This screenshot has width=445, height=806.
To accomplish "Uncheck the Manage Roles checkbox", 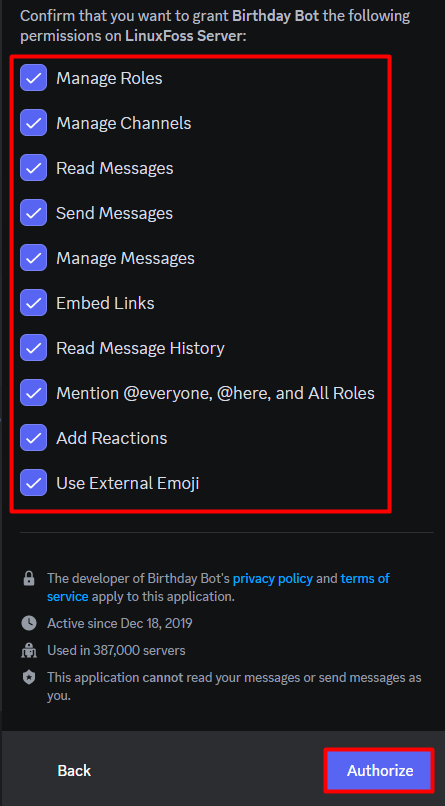I will [x=33, y=78].
